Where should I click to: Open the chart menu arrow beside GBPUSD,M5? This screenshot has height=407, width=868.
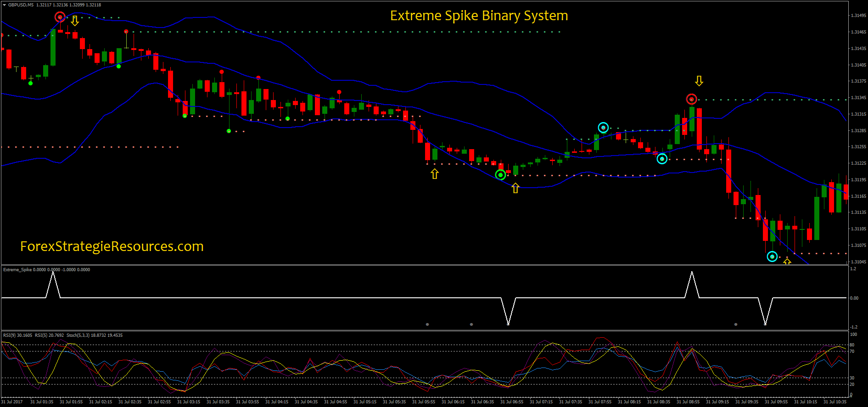click(x=4, y=5)
